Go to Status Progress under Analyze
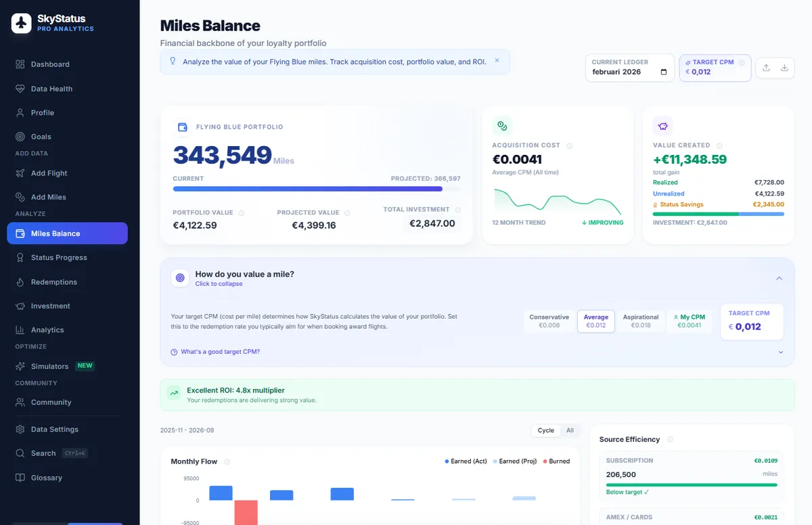Viewport: 812px width, 525px height. [58, 257]
